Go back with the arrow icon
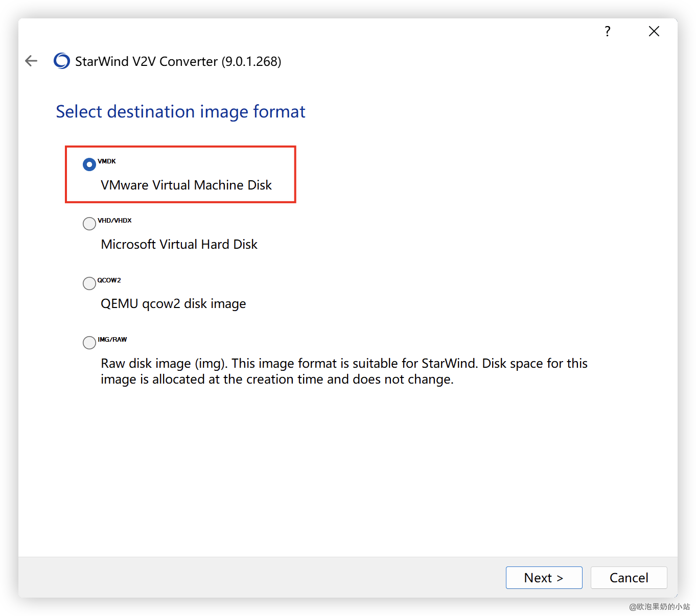The height and width of the screenshot is (616, 696). (31, 61)
